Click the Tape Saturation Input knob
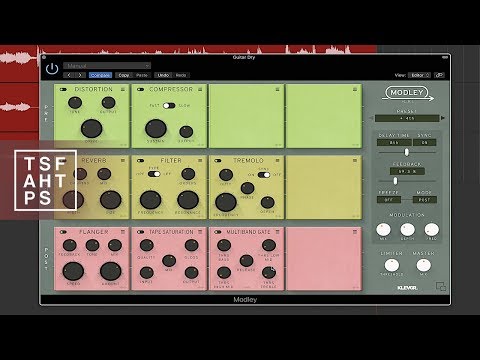The height and width of the screenshot is (360, 480). tap(147, 273)
